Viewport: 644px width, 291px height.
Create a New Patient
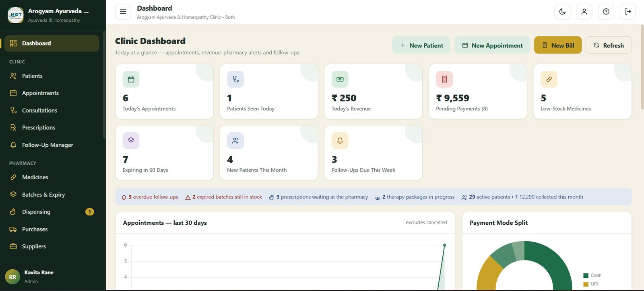click(x=421, y=45)
